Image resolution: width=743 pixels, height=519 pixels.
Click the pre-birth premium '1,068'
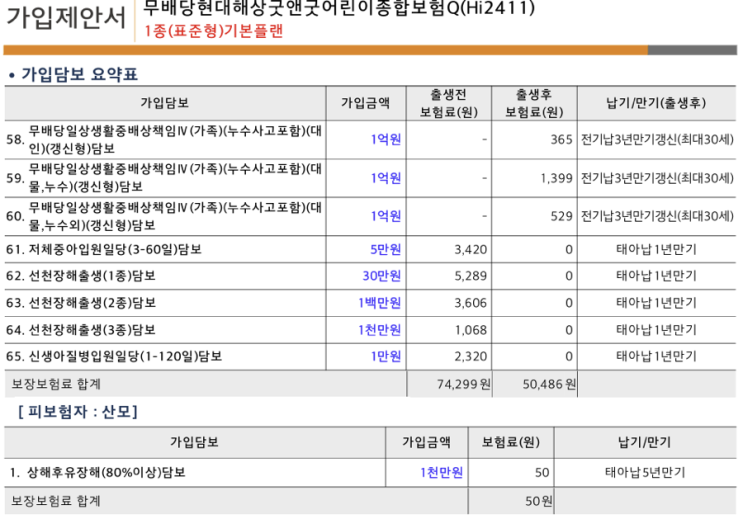coord(471,330)
